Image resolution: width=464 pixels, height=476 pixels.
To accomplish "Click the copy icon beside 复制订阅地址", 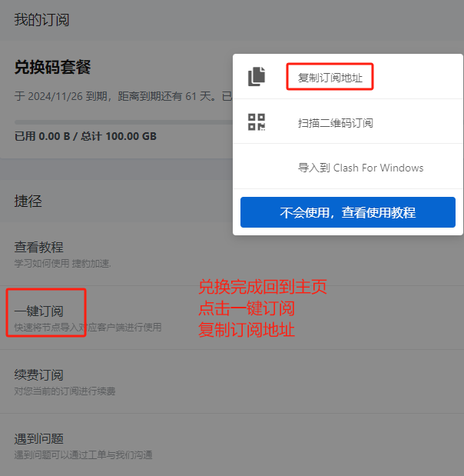I will (x=257, y=76).
